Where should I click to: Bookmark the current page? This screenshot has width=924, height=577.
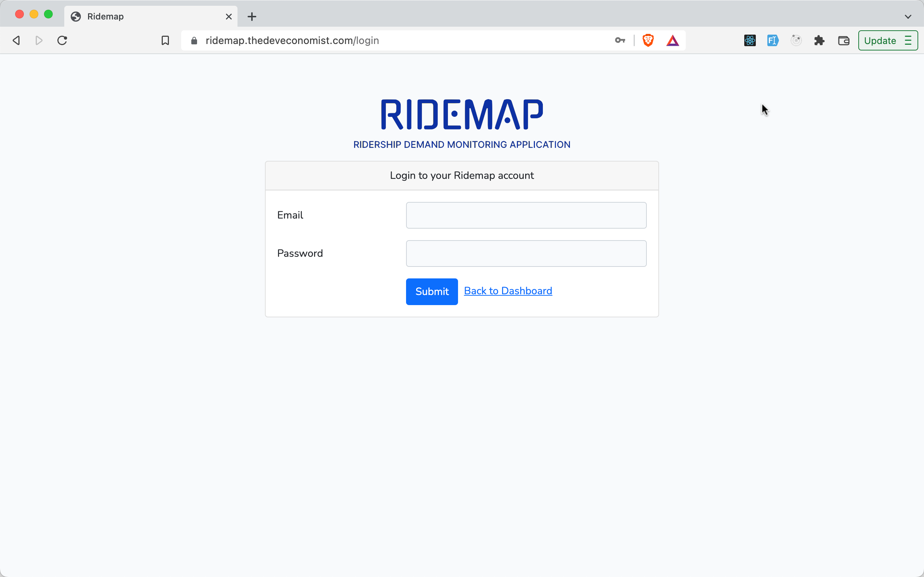tap(165, 40)
